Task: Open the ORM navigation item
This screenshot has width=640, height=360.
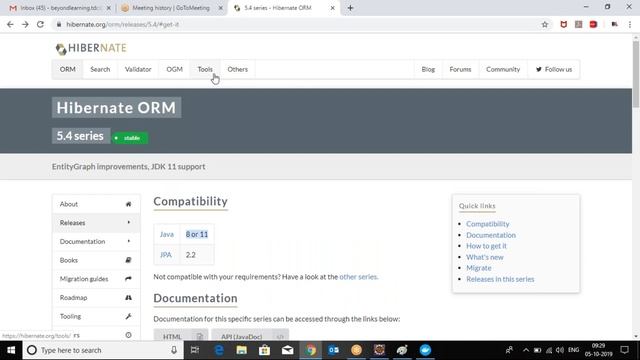Action: click(x=67, y=69)
